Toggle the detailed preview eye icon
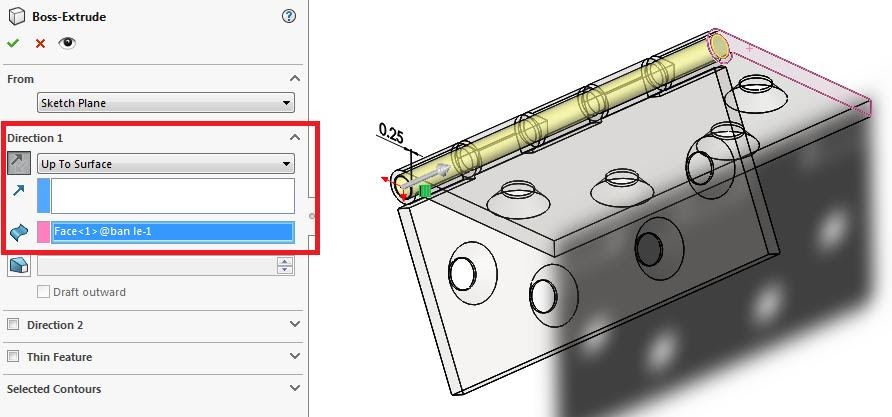 (67, 43)
